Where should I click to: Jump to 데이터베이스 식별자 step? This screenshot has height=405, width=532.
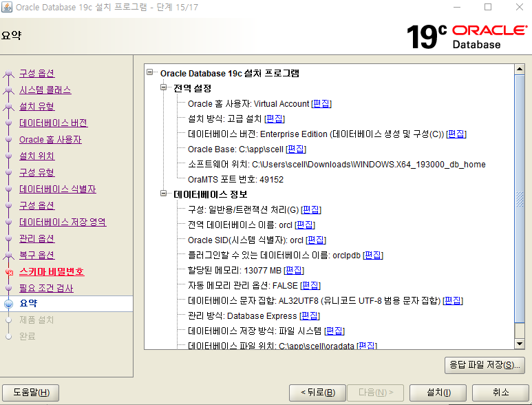[57, 189]
